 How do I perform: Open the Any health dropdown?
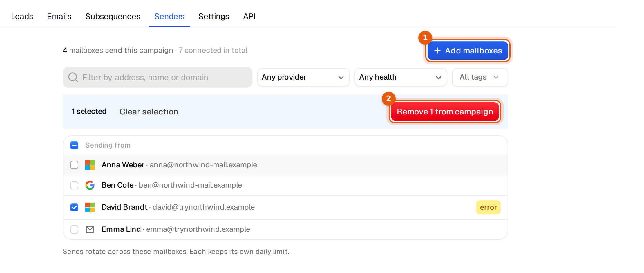tap(401, 77)
